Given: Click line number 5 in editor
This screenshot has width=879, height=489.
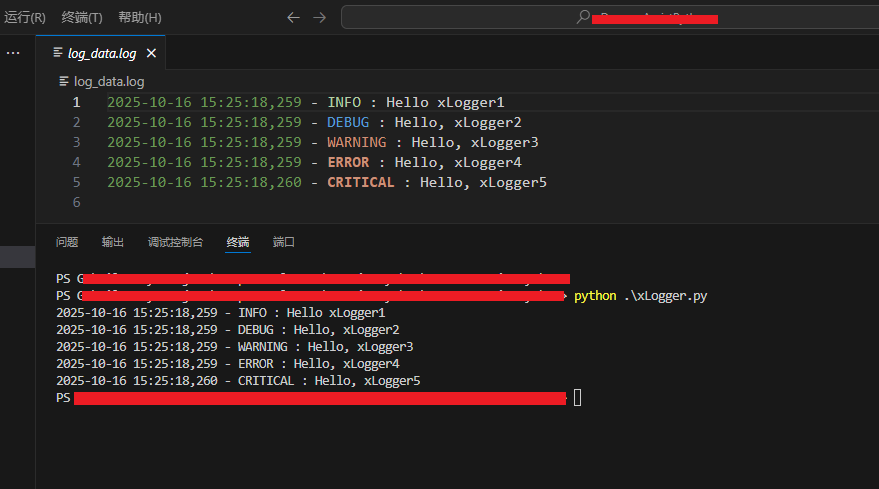Looking at the screenshot, I should 76,182.
